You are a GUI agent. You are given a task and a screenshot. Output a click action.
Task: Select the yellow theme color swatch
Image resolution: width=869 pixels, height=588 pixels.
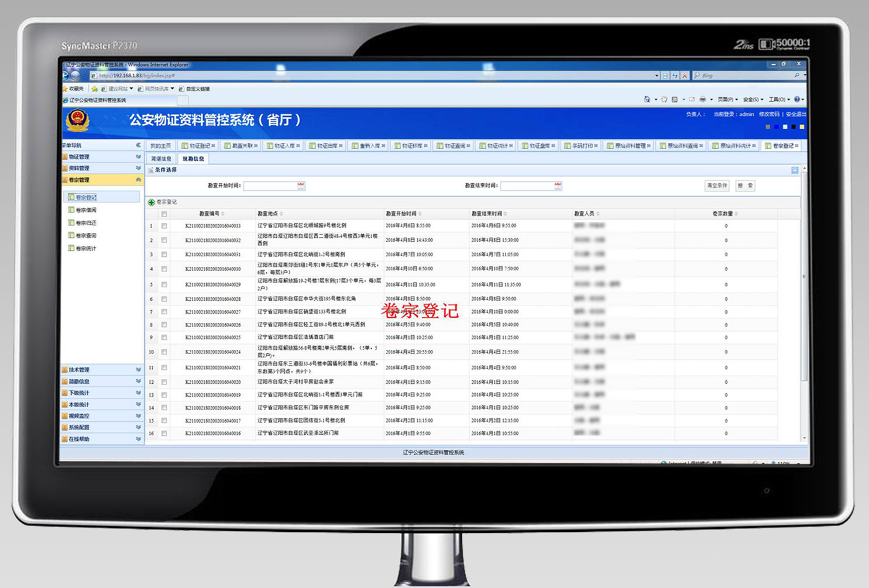click(x=802, y=127)
